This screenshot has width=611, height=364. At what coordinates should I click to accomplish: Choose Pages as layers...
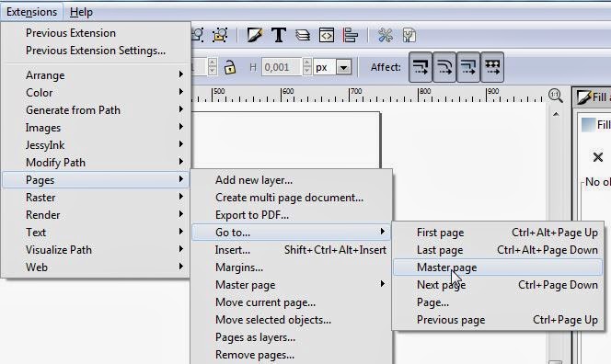[x=291, y=337]
